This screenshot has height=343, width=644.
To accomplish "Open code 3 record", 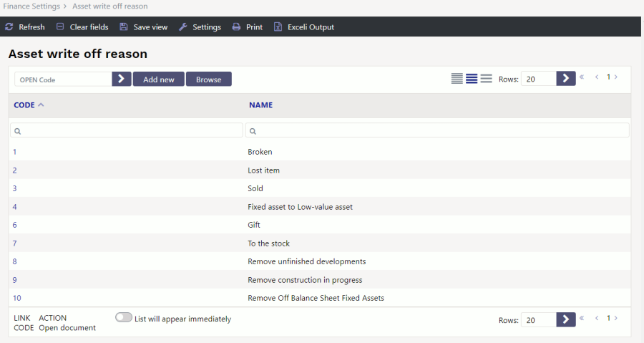I will pyautogui.click(x=15, y=188).
